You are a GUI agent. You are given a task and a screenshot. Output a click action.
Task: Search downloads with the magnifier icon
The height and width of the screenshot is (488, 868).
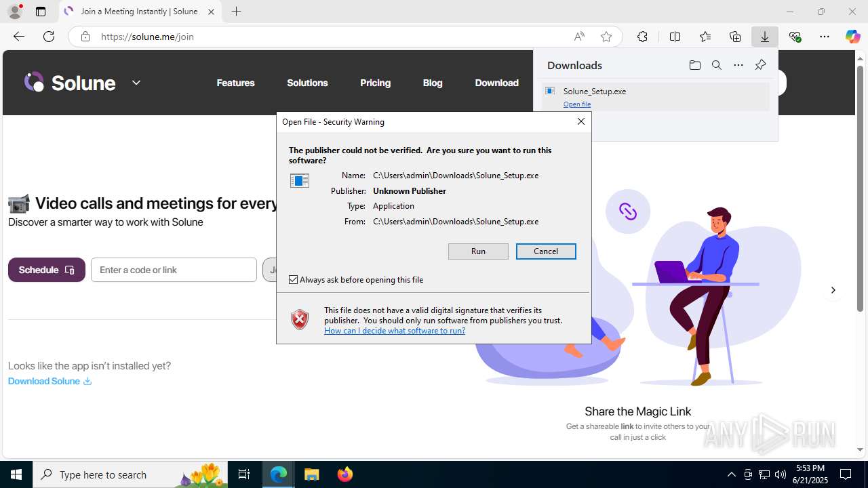coord(716,65)
